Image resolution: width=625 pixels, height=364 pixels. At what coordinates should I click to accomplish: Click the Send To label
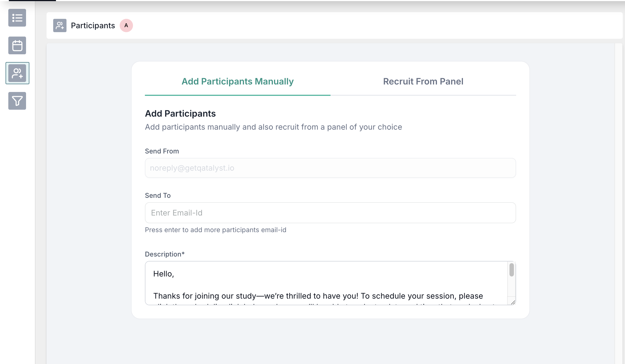[158, 196]
